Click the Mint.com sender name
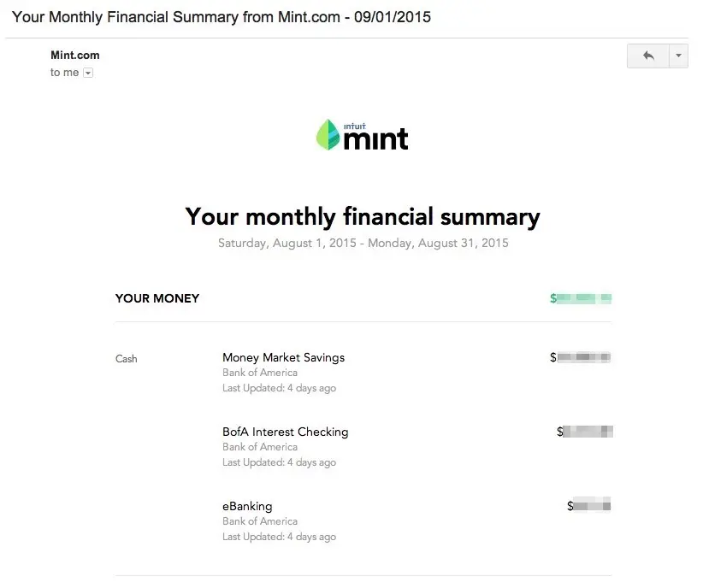The image size is (703, 588). pyautogui.click(x=74, y=55)
